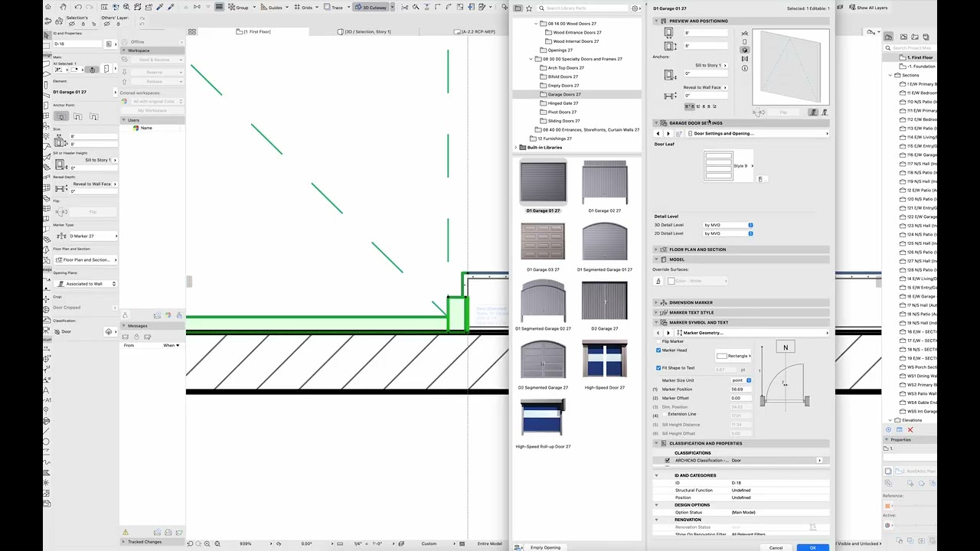The image size is (980, 551).
Task: Click the favorites star icon in library
Action: pyautogui.click(x=528, y=8)
